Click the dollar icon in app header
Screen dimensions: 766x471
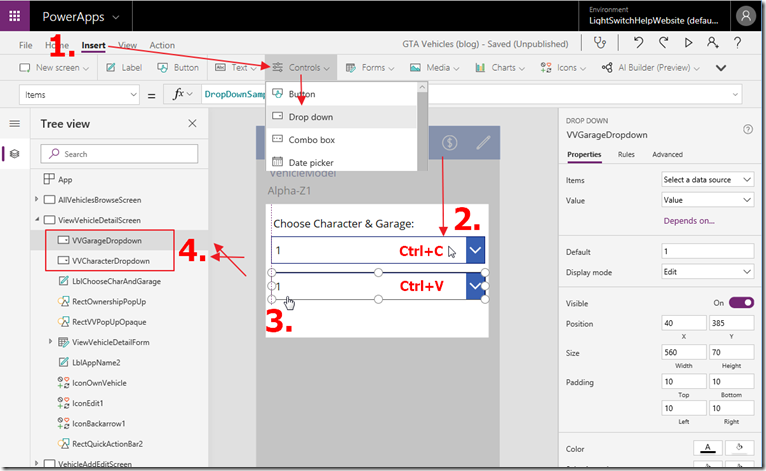449,143
